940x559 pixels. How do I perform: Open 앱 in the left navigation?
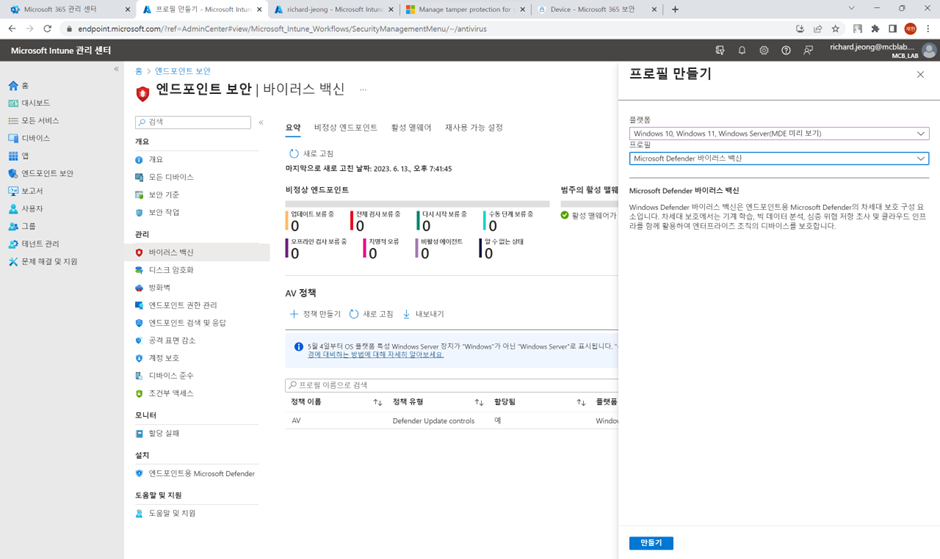pyautogui.click(x=18, y=156)
